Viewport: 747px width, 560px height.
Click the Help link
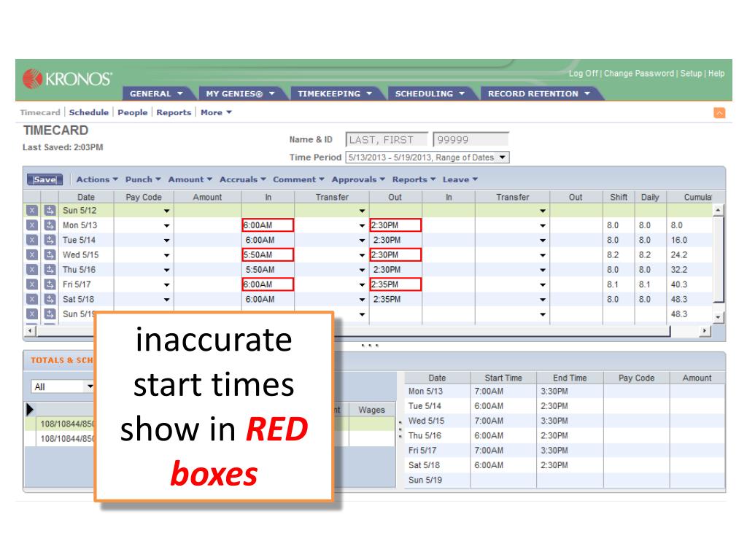716,74
